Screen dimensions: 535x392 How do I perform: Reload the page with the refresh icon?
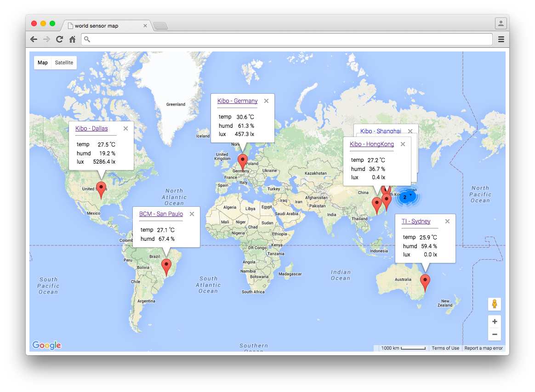click(x=59, y=39)
